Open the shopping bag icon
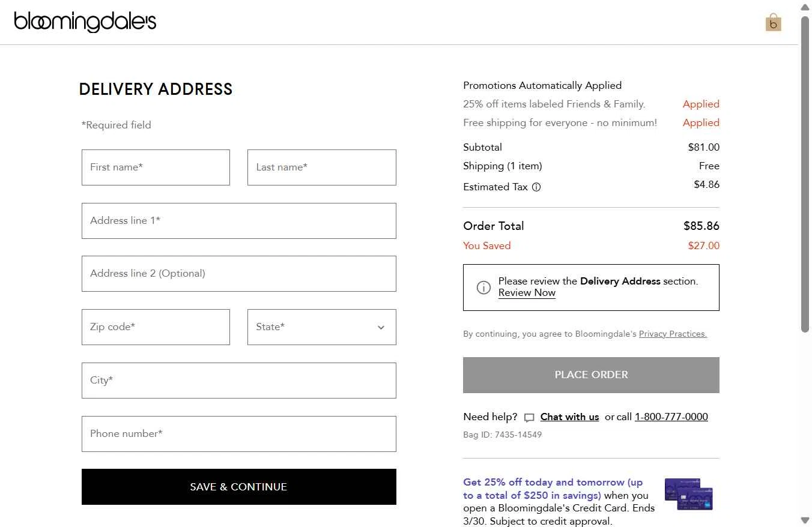Viewport: 812px width, 527px height. tap(773, 23)
